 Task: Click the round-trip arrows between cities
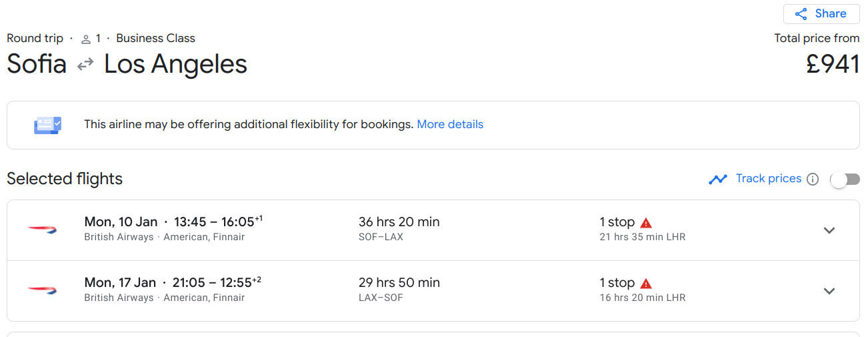click(x=85, y=65)
